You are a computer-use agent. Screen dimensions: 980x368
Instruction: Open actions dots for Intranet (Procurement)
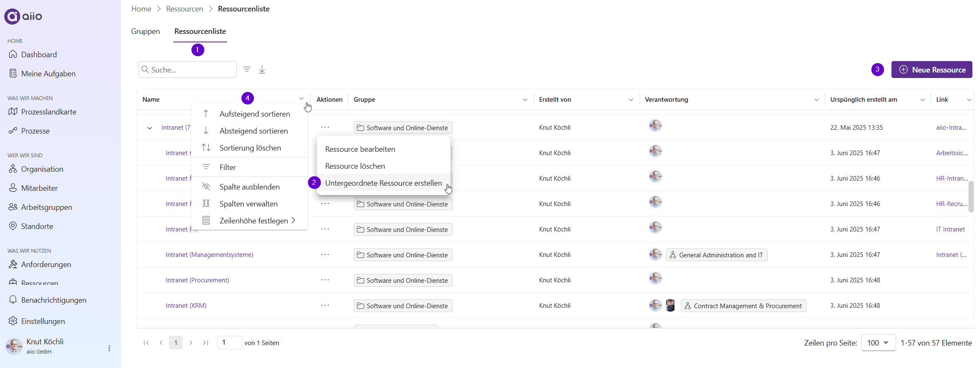[325, 280]
